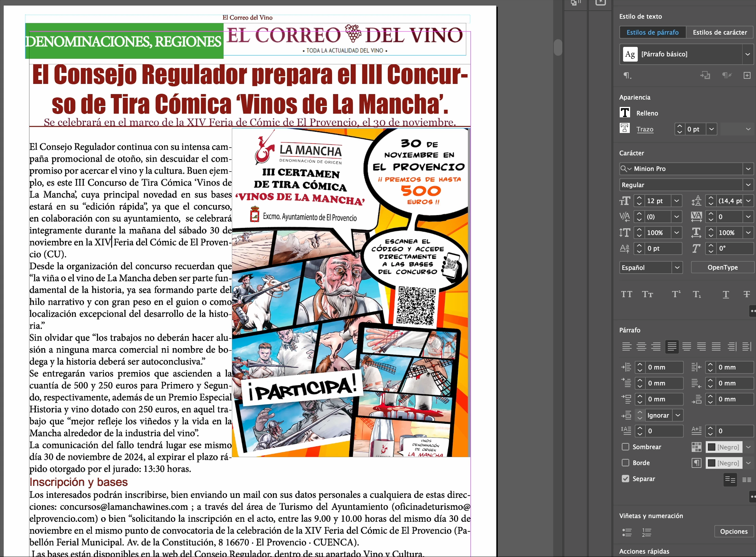Enable the Borde checkbox
This screenshot has width=756, height=557.
coord(625,463)
